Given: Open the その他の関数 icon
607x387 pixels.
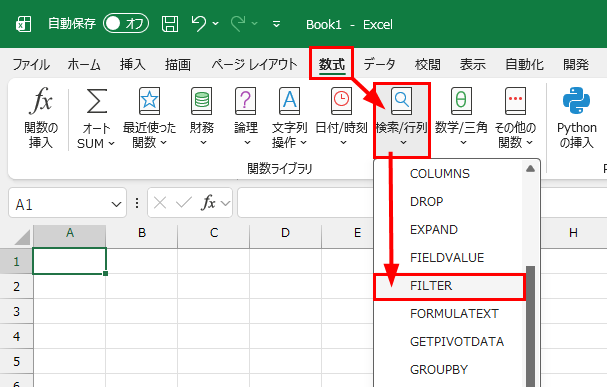Looking at the screenshot, I should coord(515,101).
